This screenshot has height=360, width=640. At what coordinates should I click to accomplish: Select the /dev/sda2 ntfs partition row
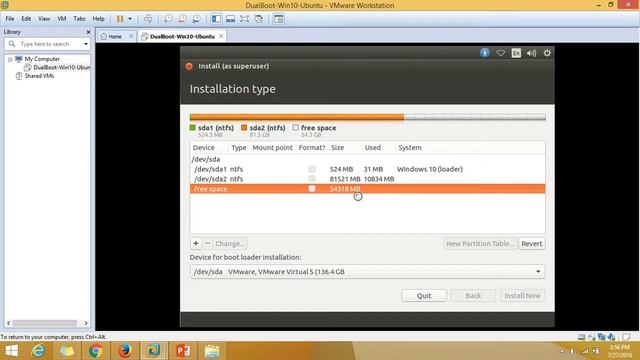(x=367, y=179)
